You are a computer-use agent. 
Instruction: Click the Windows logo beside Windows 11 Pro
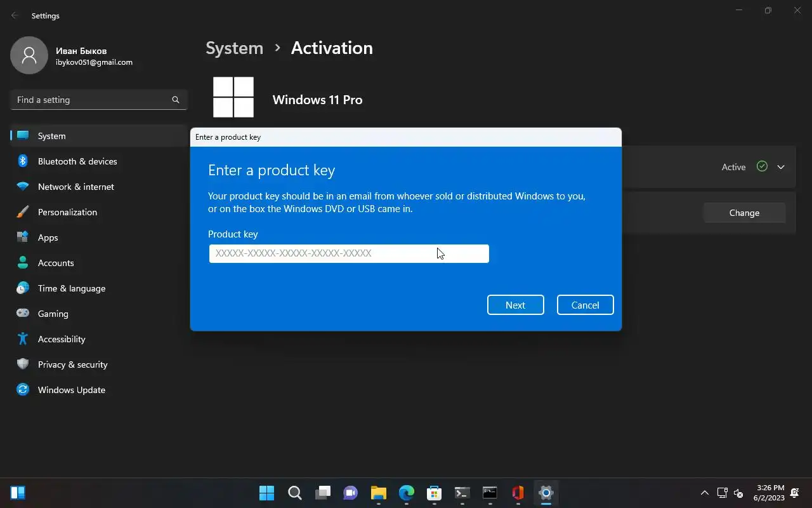[233, 97]
